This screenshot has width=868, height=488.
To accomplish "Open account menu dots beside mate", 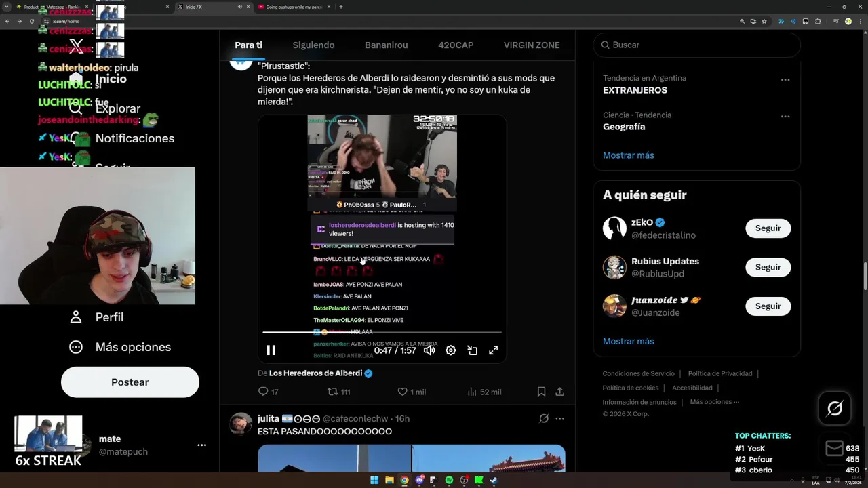I will pyautogui.click(x=201, y=445).
